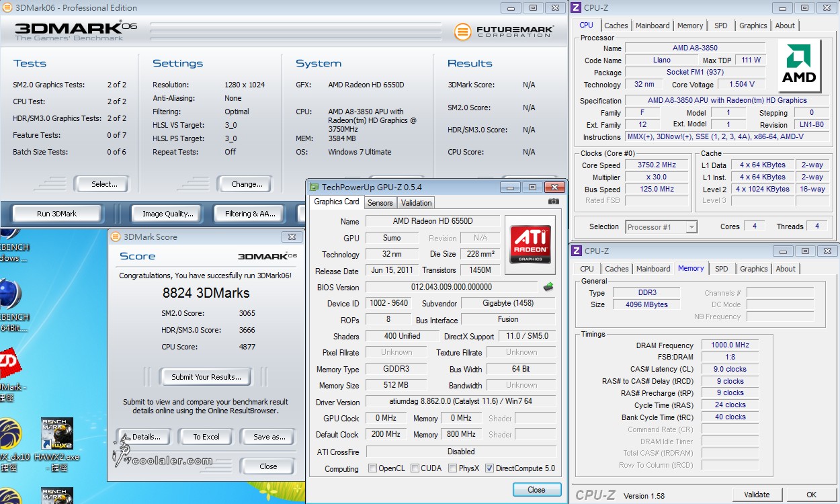Click the CPU Score value 4877
This screenshot has width=840, height=504.
[x=247, y=347]
